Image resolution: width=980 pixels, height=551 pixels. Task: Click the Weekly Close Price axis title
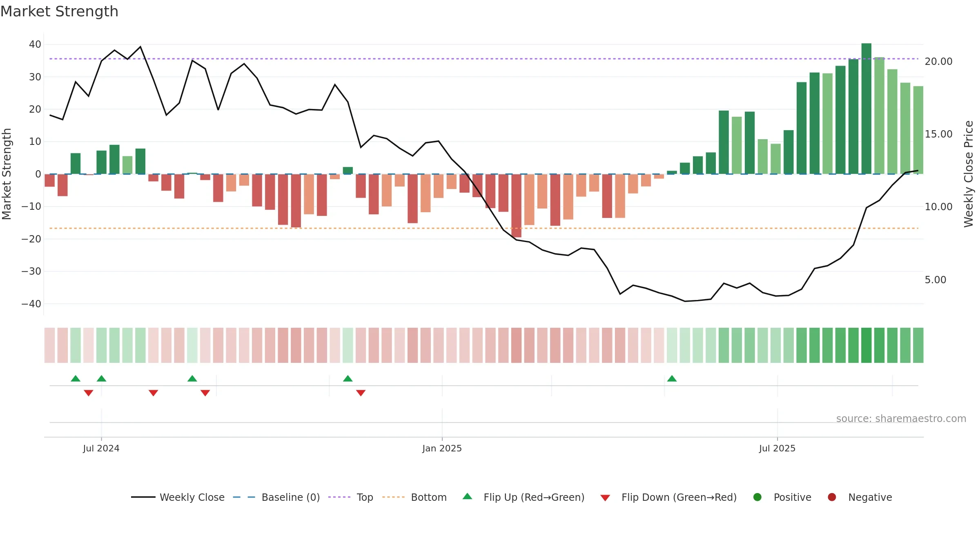(969, 174)
